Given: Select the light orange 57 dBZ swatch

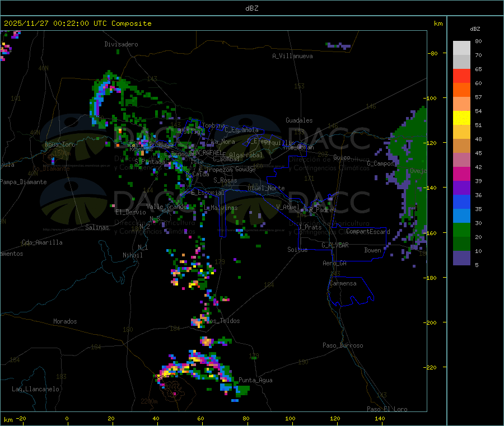Looking at the screenshot, I should click(x=461, y=104).
